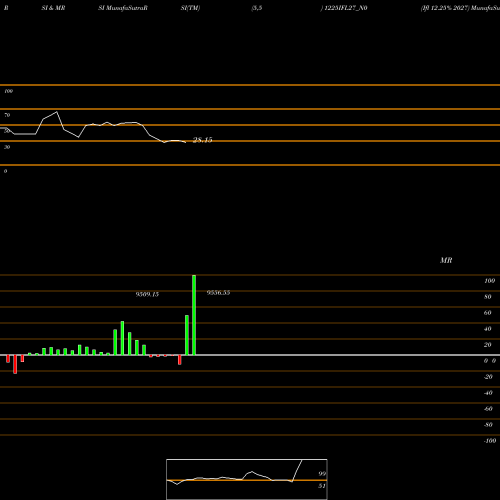Click the 60 label on MR scale

[x=488, y=313]
